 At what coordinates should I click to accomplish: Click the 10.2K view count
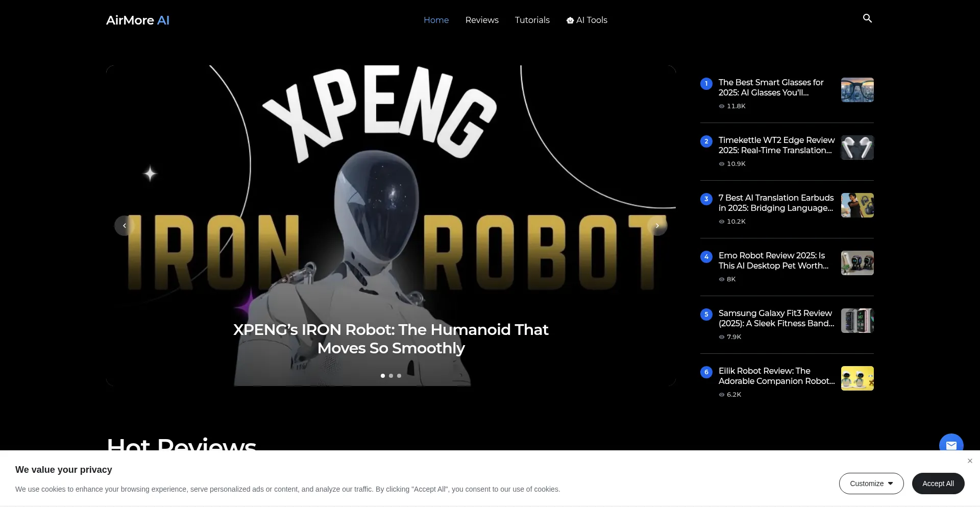pos(732,222)
